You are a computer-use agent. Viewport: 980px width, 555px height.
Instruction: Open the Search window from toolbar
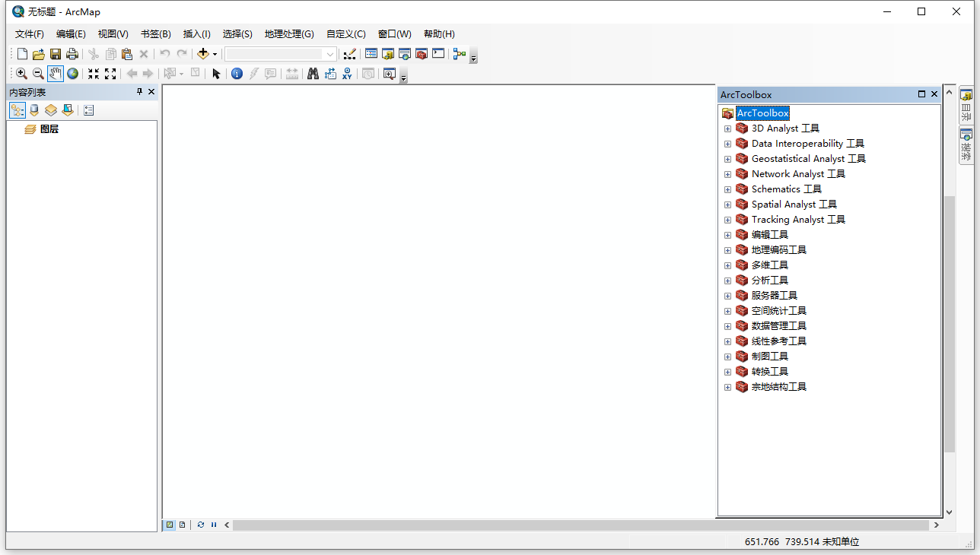point(405,54)
